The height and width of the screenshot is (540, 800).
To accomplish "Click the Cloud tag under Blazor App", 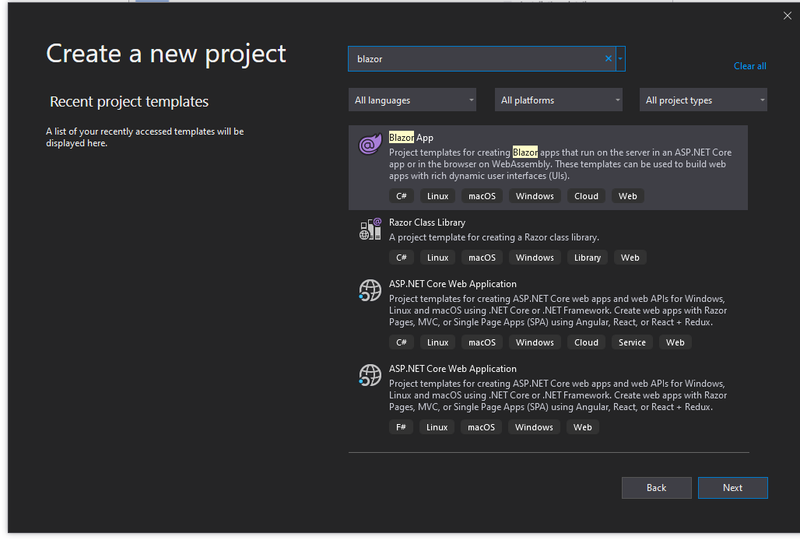I will pyautogui.click(x=586, y=196).
